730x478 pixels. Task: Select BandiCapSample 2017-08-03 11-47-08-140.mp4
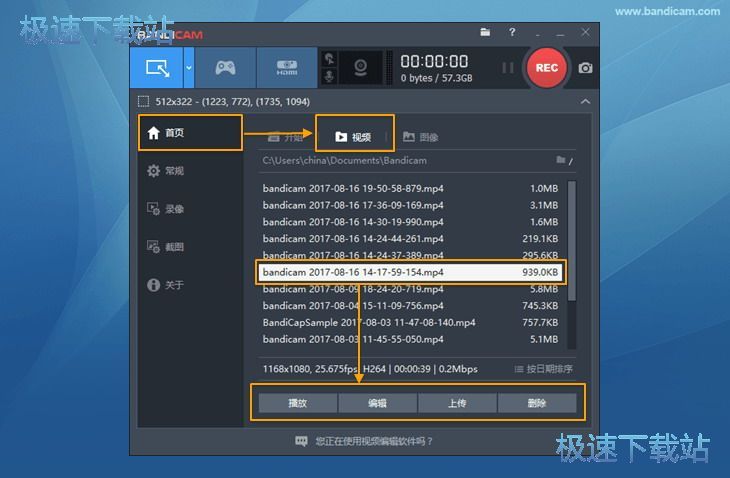click(411, 323)
